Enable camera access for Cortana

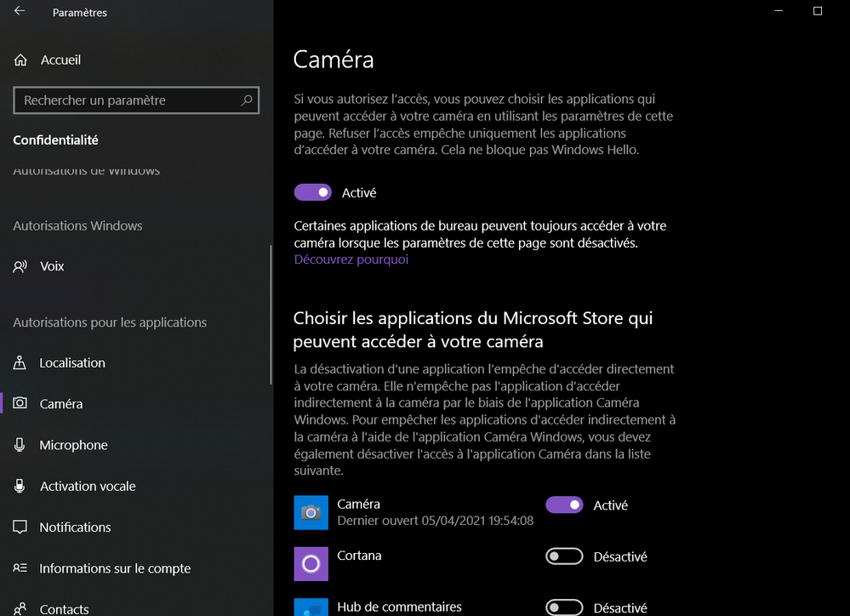[564, 557]
